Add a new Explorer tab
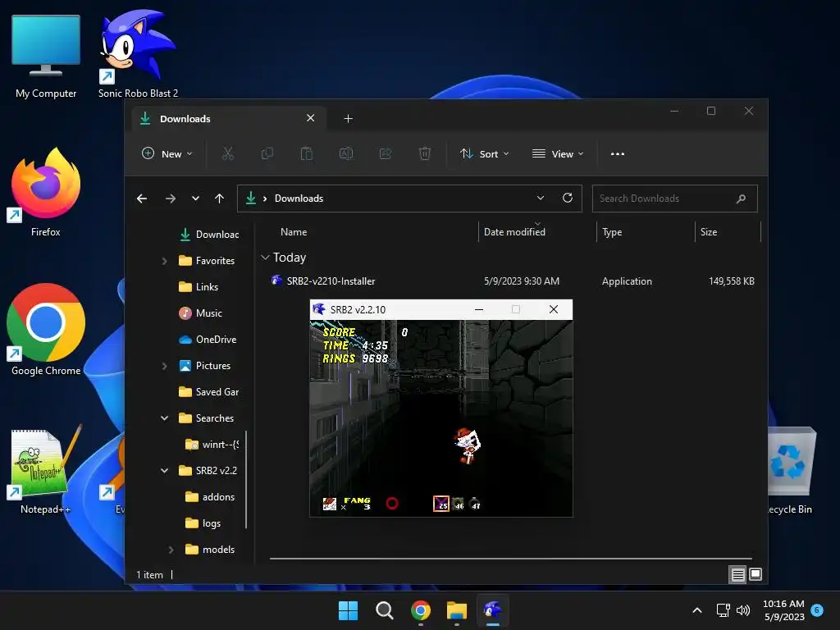The height and width of the screenshot is (630, 840). click(348, 119)
